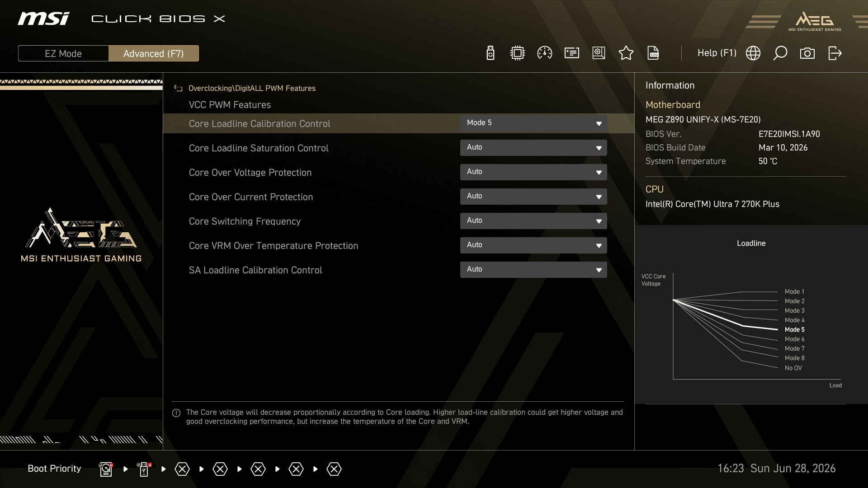Select the Core Over Current Protection label
868x488 pixels.
(x=251, y=197)
